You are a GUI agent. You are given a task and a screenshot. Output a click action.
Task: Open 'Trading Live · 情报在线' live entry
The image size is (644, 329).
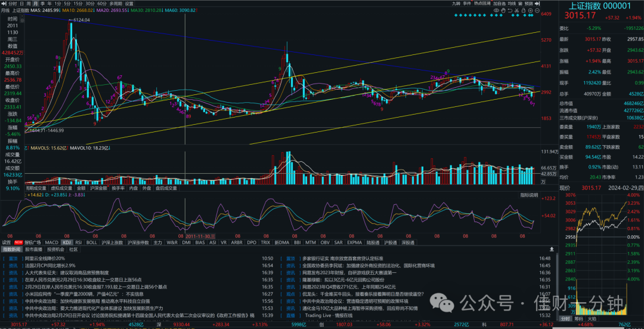tap(329, 315)
